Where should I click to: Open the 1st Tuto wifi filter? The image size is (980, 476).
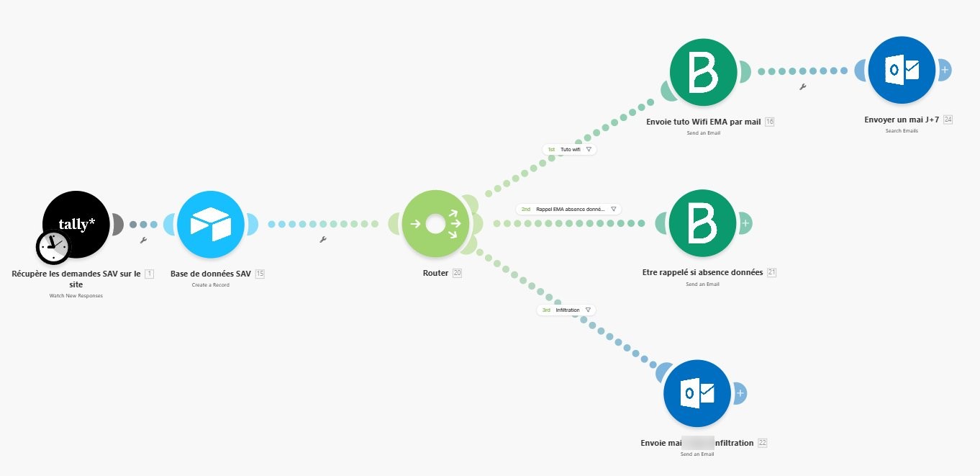[569, 150]
